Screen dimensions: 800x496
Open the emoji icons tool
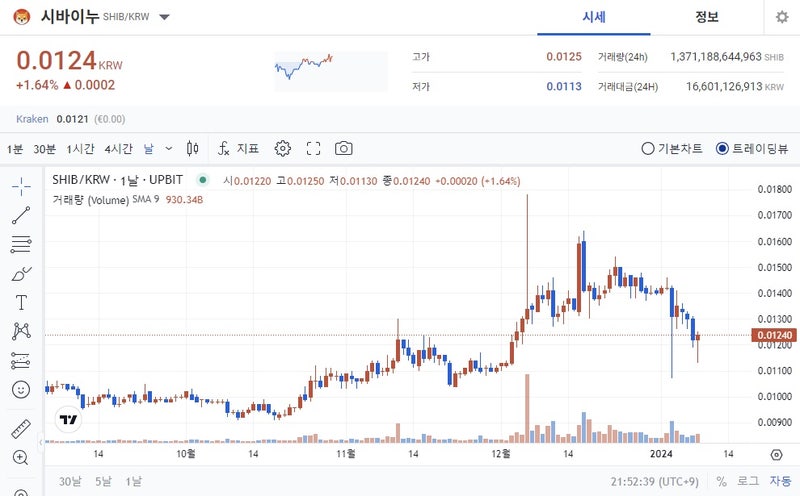(x=21, y=390)
